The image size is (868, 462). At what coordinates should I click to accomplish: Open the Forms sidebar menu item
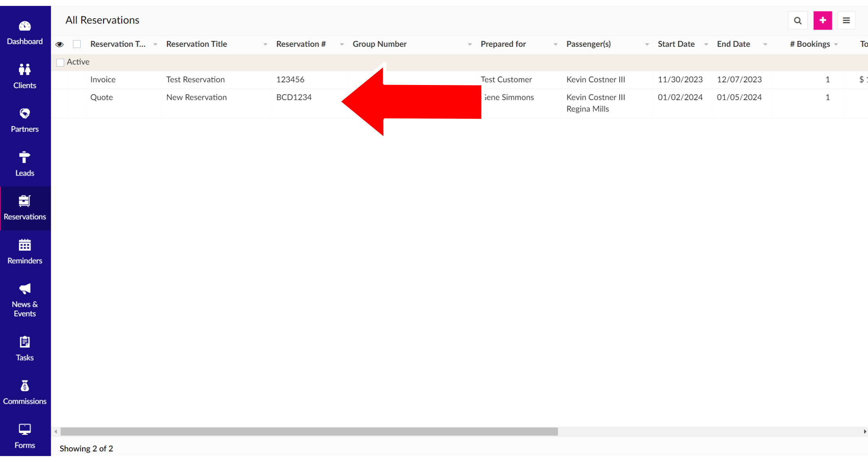(x=25, y=436)
